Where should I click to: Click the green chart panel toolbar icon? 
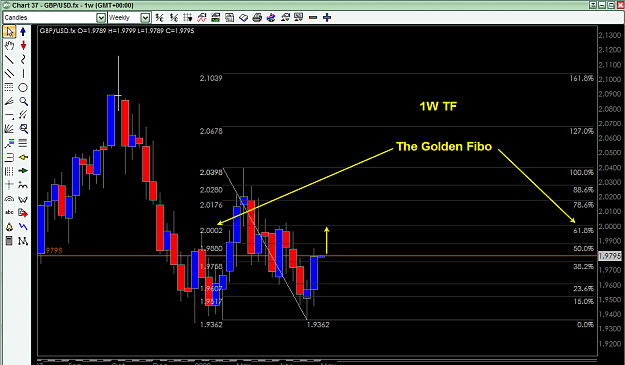(x=216, y=18)
